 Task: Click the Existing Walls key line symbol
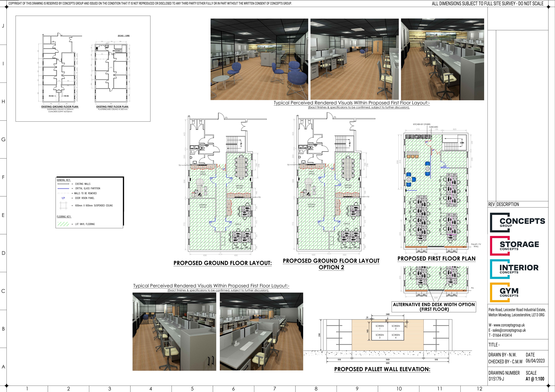click(x=63, y=184)
